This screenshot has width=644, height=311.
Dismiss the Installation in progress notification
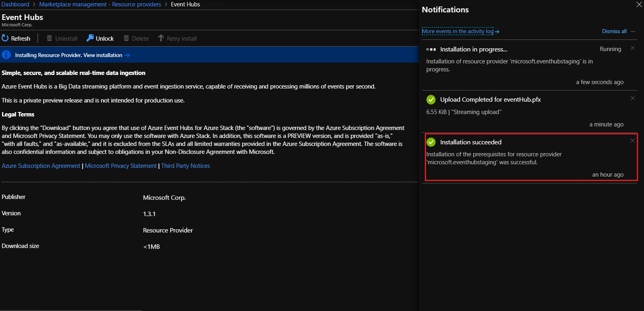point(632,48)
